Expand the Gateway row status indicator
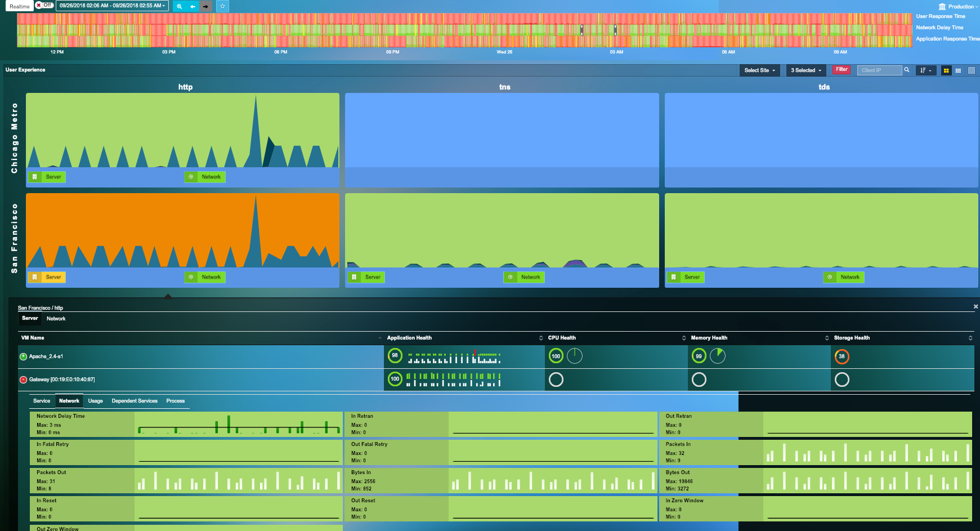Image resolution: width=980 pixels, height=531 pixels. (x=24, y=379)
